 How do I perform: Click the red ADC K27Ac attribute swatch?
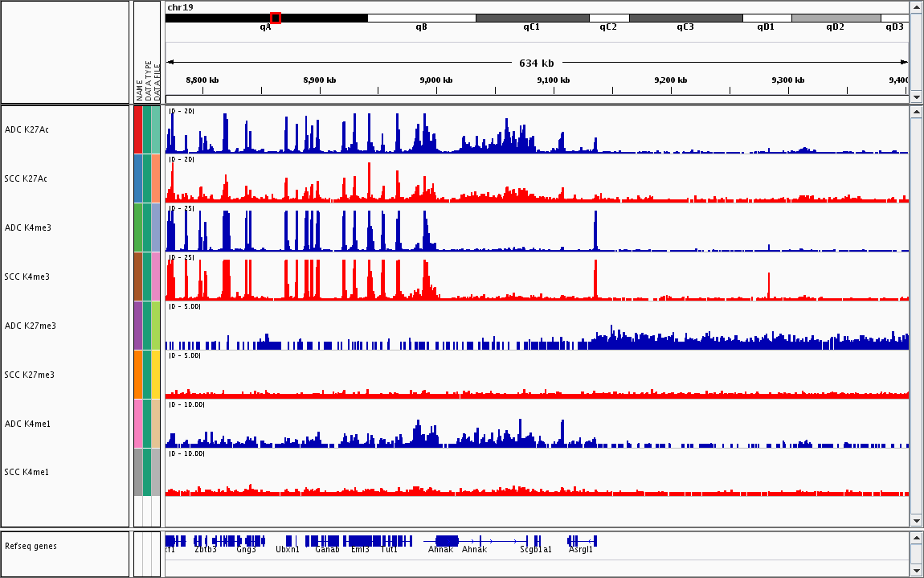click(138, 129)
